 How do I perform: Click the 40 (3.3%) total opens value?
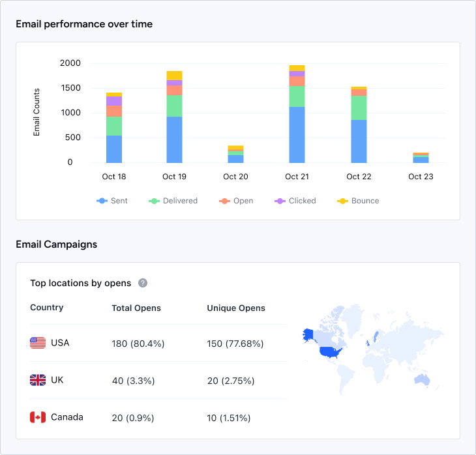[134, 381]
